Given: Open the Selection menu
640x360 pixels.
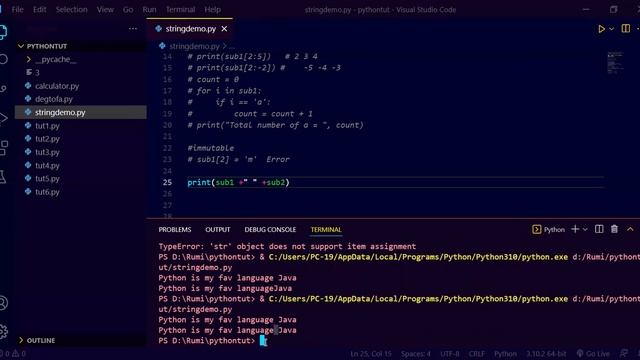Looking at the screenshot, I should (x=71, y=9).
